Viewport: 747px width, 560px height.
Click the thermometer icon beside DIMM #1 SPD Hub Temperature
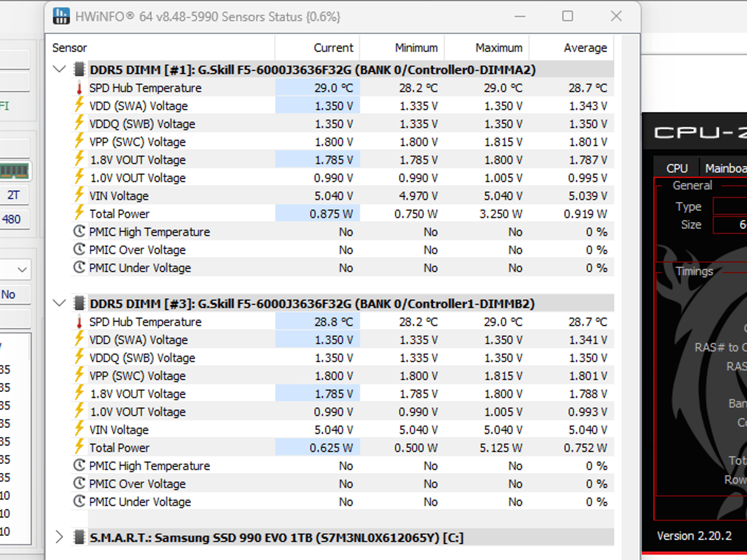coord(79,88)
